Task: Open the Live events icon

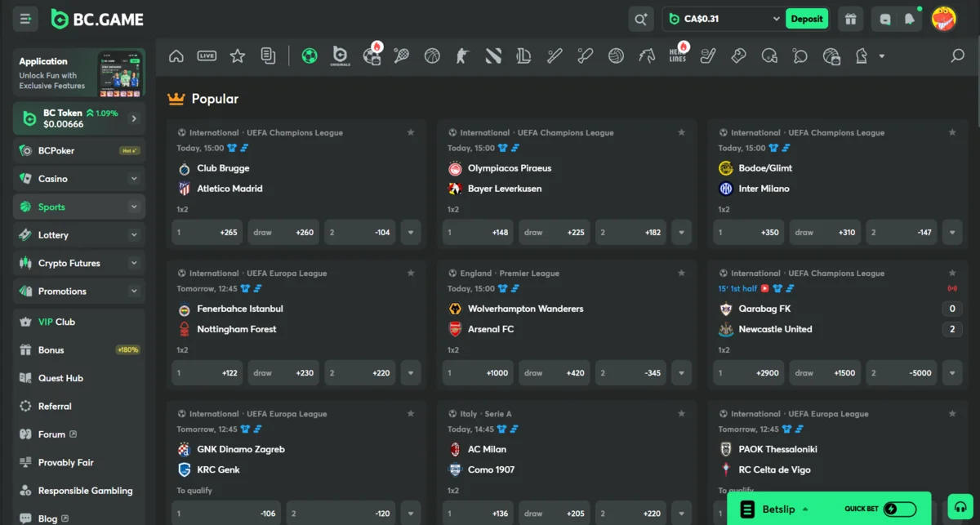Action: click(207, 56)
